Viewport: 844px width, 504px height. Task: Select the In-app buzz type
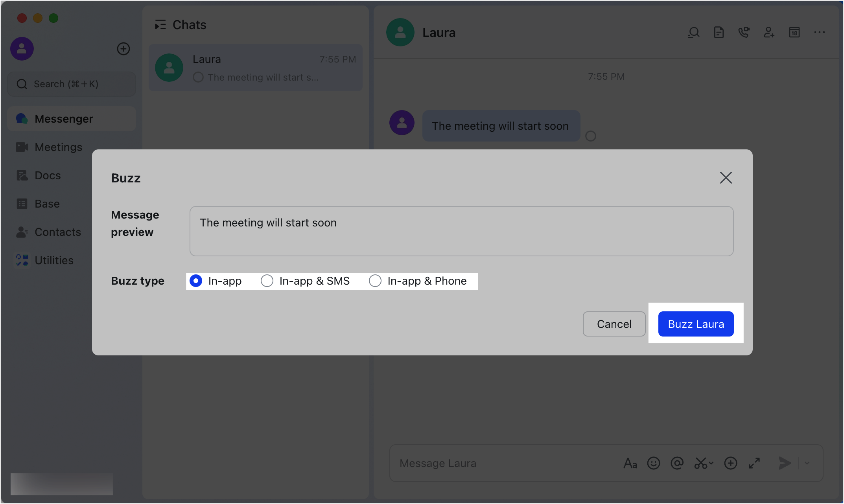point(196,281)
